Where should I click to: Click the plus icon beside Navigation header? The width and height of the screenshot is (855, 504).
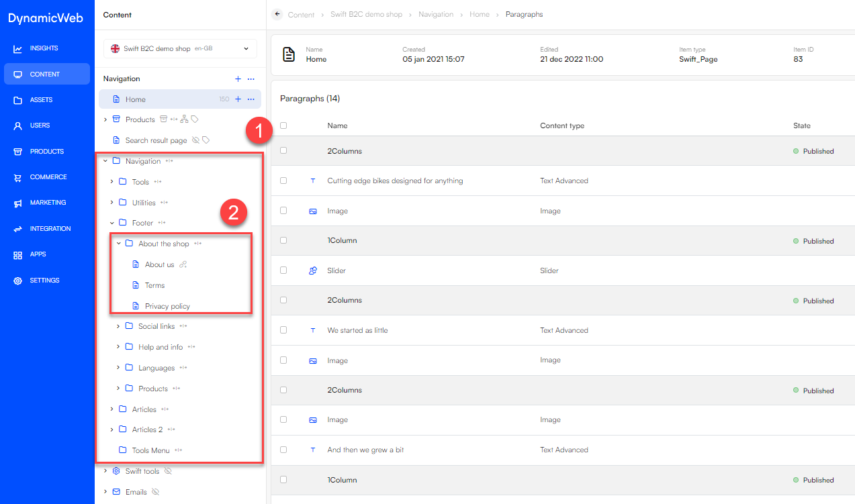coord(238,79)
